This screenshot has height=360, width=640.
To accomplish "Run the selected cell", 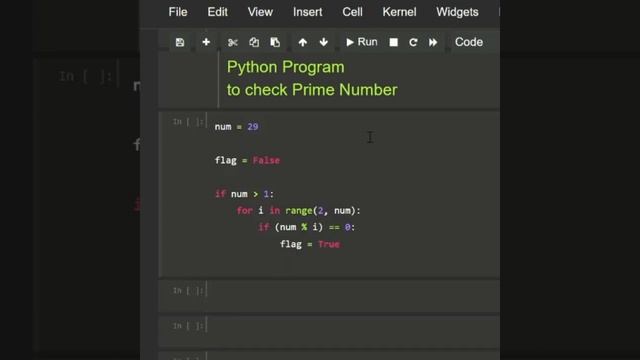I will point(362,42).
